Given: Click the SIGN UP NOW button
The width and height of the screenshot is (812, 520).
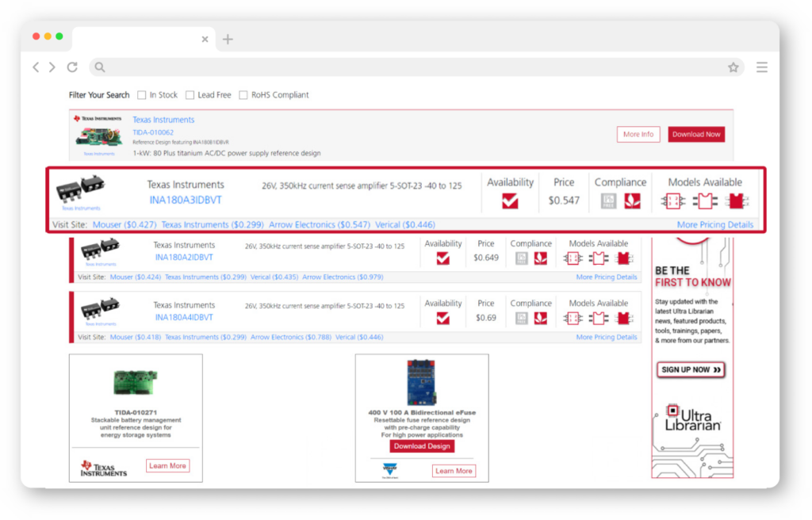Looking at the screenshot, I should pyautogui.click(x=691, y=370).
